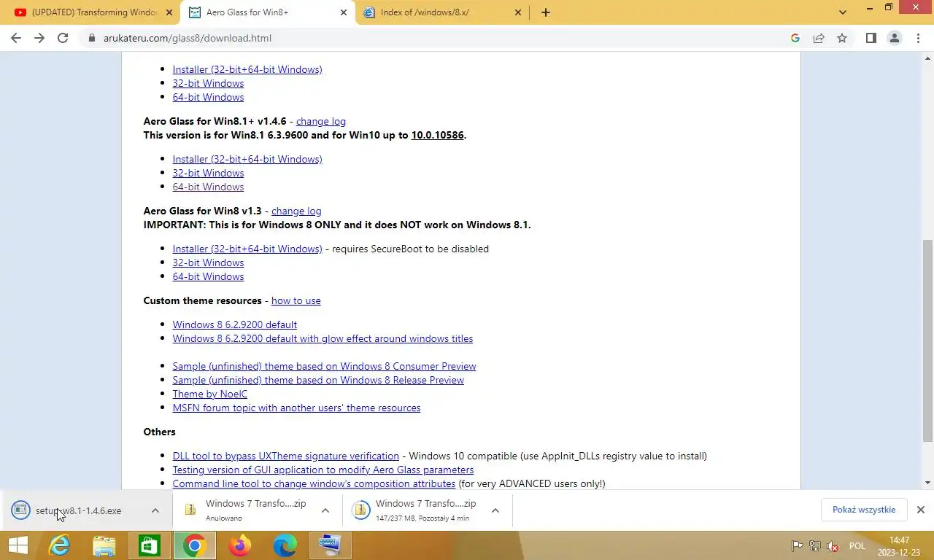Open File Explorer from taskbar

pyautogui.click(x=104, y=545)
